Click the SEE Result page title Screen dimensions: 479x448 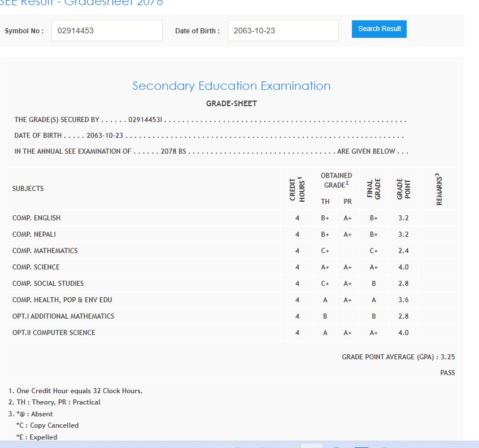[82, 3]
